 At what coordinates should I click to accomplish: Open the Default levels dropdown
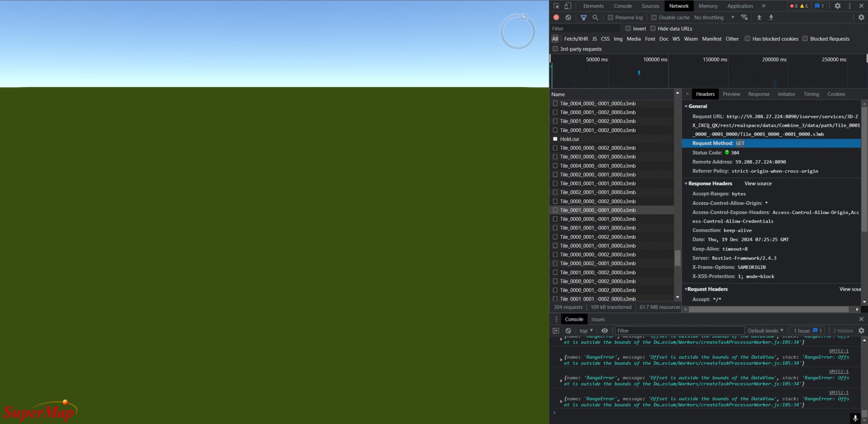point(766,330)
